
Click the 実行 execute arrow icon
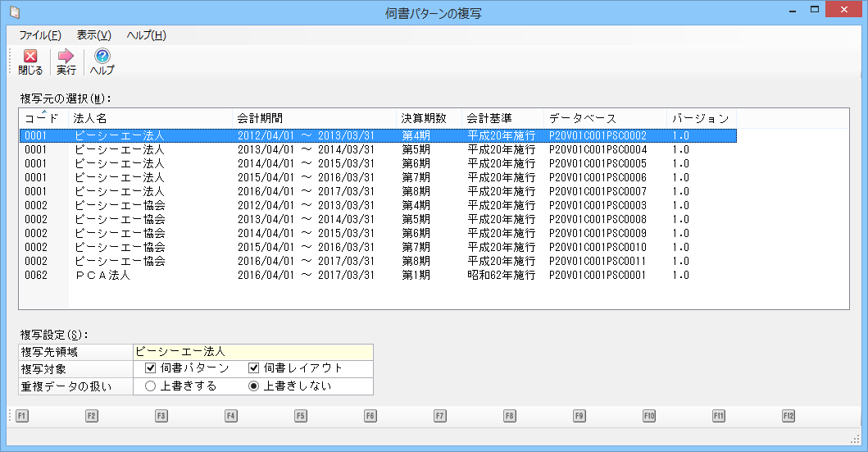66,57
